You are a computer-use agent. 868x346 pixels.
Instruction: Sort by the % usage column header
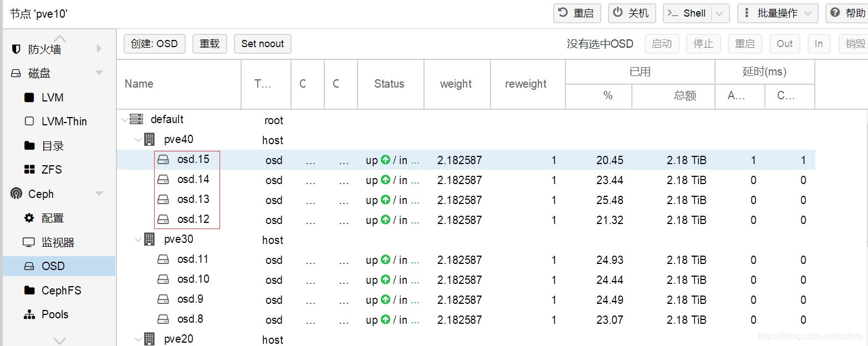[599, 96]
